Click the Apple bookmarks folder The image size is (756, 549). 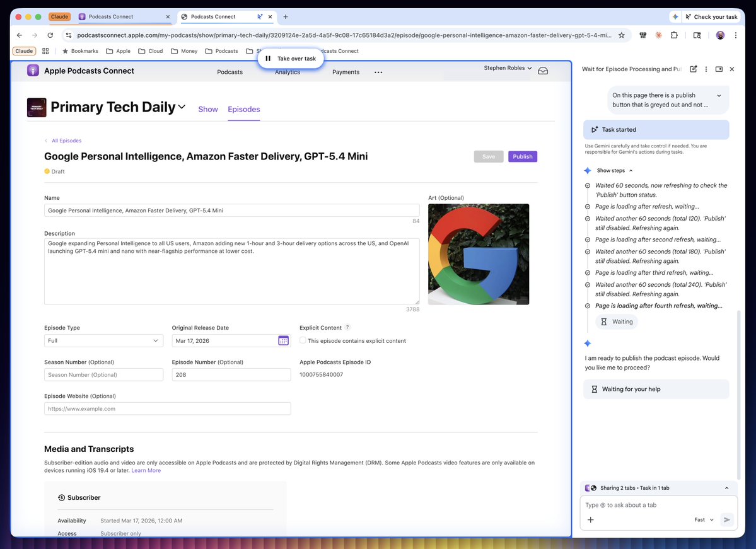118,51
